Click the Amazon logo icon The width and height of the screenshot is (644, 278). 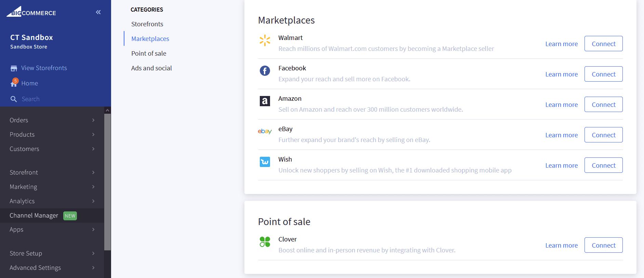pos(265,101)
